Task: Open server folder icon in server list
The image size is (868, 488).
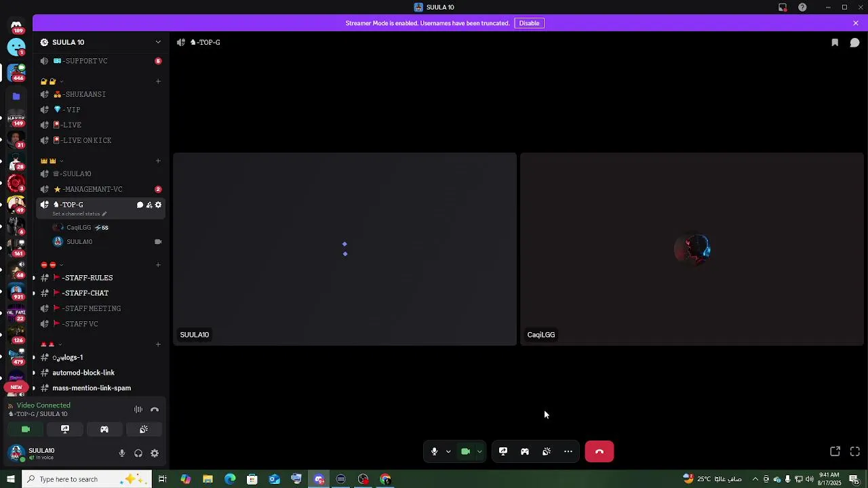Action: [16, 96]
